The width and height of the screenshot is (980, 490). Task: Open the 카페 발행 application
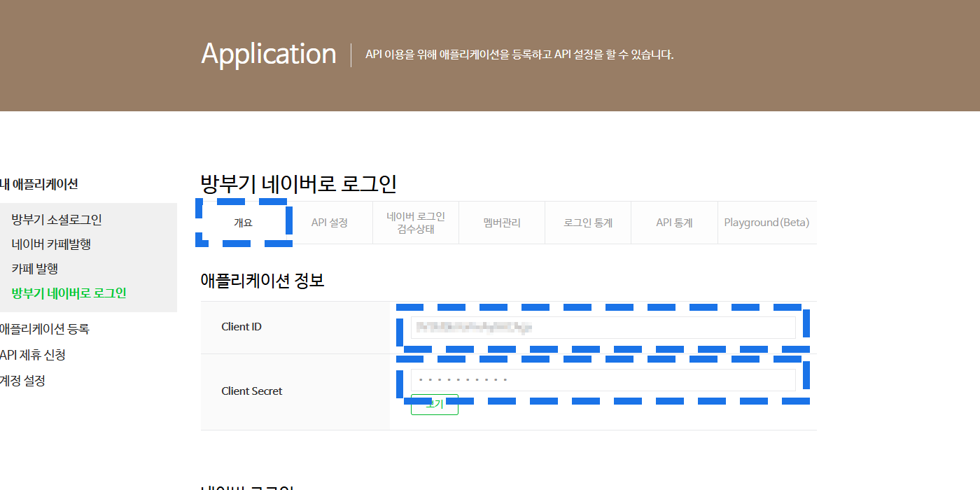click(x=34, y=269)
